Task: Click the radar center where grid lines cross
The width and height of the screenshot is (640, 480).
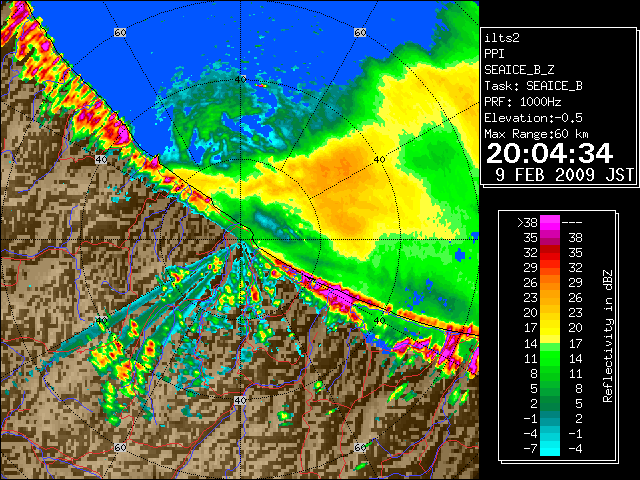Action: (x=241, y=240)
